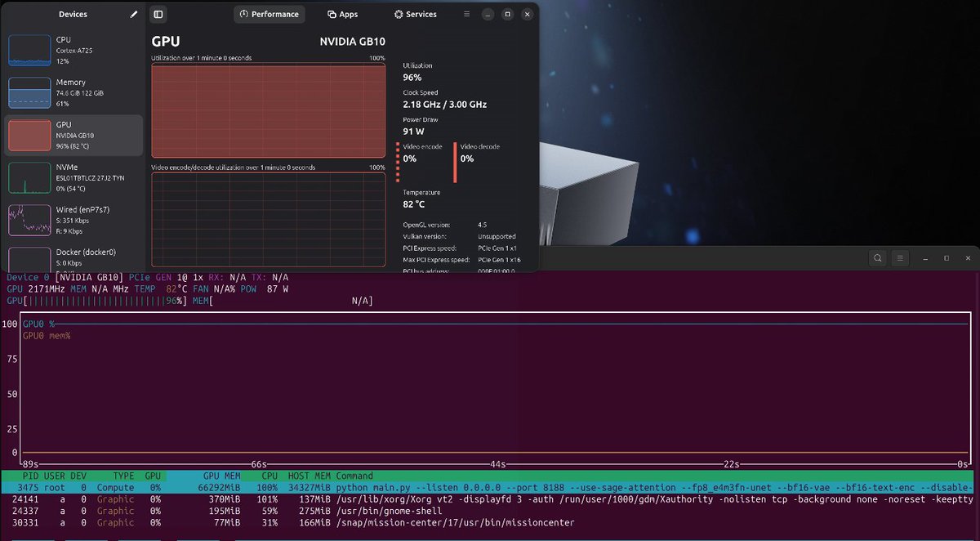This screenshot has height=541, width=980.
Task: Open Mission Center hamburger menu
Action: tap(466, 14)
